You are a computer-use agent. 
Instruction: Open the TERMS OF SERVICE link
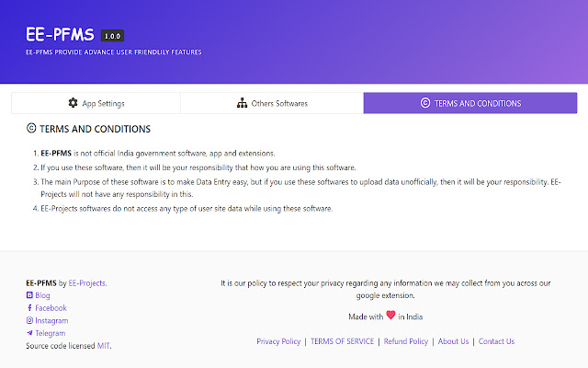click(342, 341)
